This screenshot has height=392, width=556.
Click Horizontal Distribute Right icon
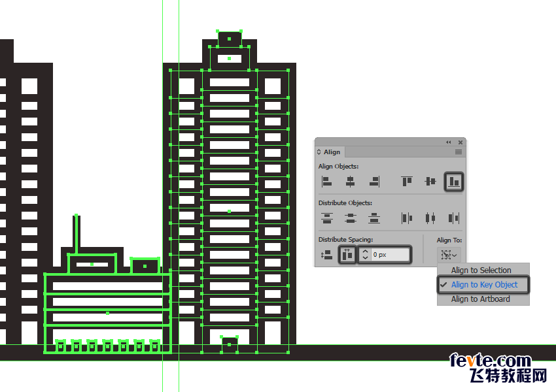[x=453, y=218]
